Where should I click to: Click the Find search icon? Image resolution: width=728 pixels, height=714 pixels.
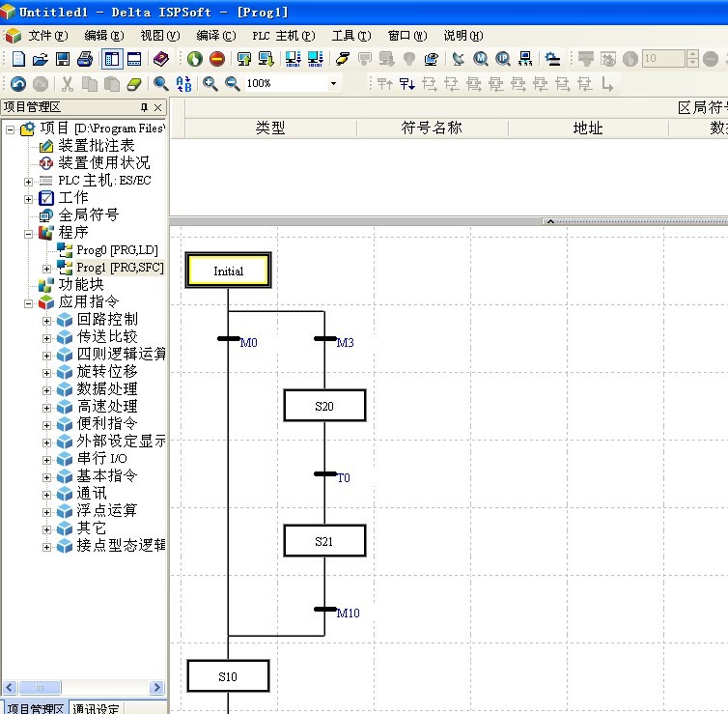[x=161, y=84]
